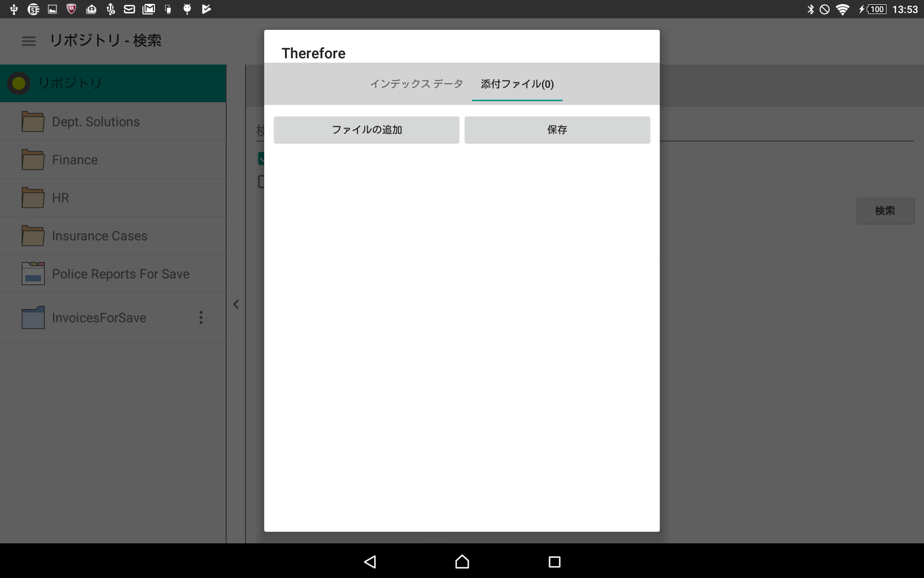Click the Finance folder icon

coord(33,159)
